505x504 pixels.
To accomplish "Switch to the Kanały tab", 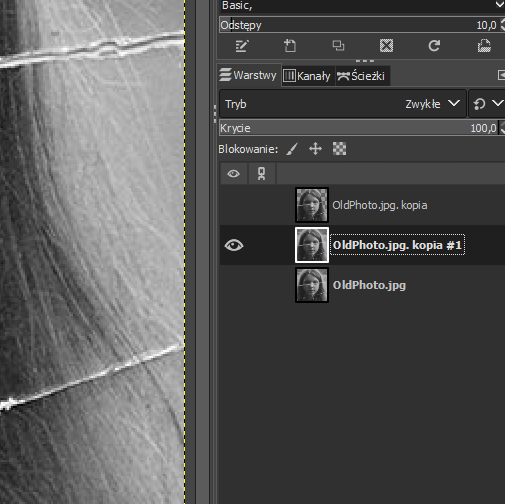I will pyautogui.click(x=308, y=76).
